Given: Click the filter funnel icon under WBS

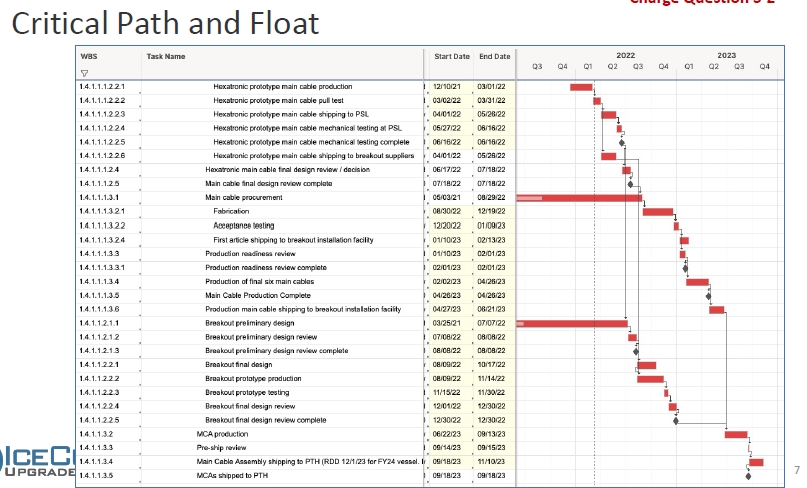Looking at the screenshot, I should click(85, 73).
